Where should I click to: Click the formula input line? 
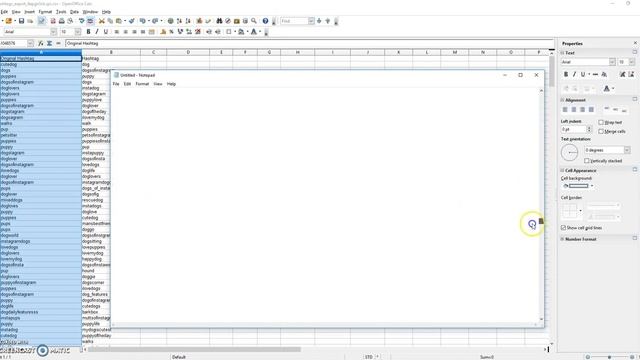pyautogui.click(x=309, y=43)
